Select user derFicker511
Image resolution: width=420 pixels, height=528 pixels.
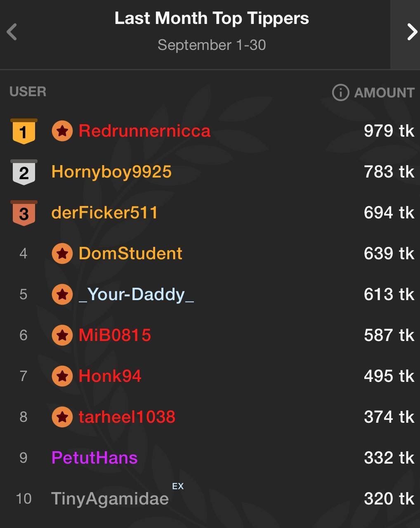[x=104, y=213]
